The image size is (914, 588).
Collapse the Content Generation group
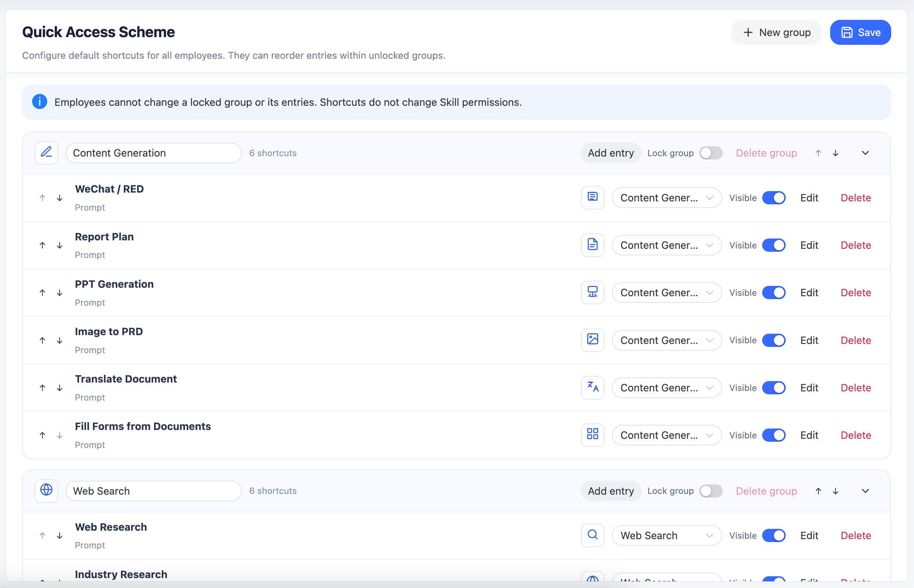[865, 153]
